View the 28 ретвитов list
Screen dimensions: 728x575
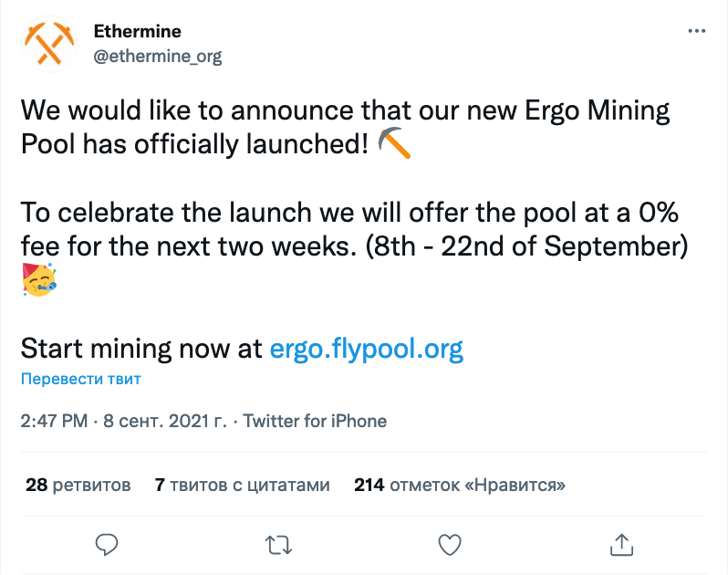click(x=78, y=485)
